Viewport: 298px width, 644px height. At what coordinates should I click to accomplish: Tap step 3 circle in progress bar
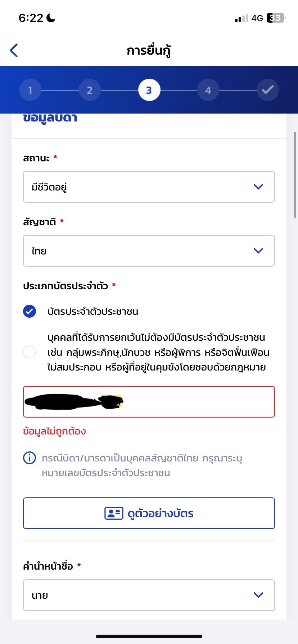(149, 90)
